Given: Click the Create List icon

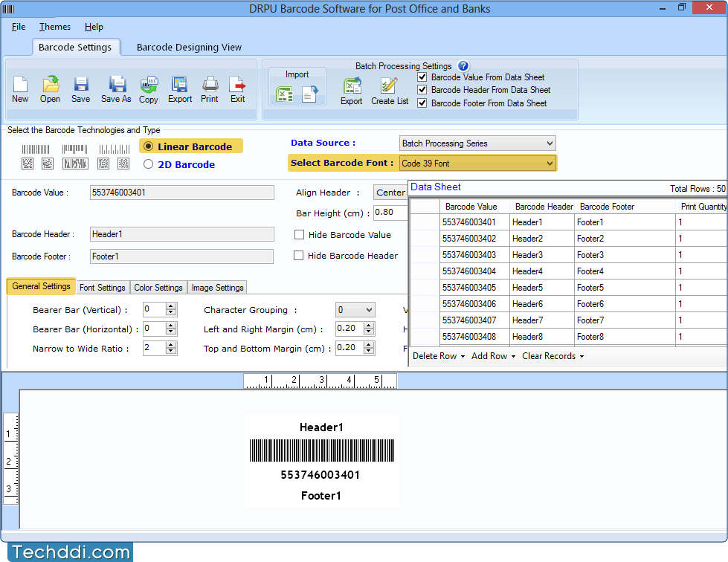Looking at the screenshot, I should point(389,86).
